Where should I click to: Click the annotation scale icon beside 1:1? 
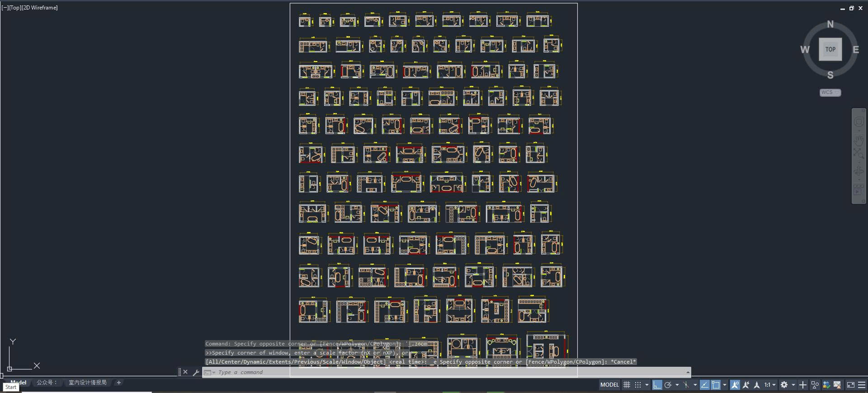(x=757, y=385)
